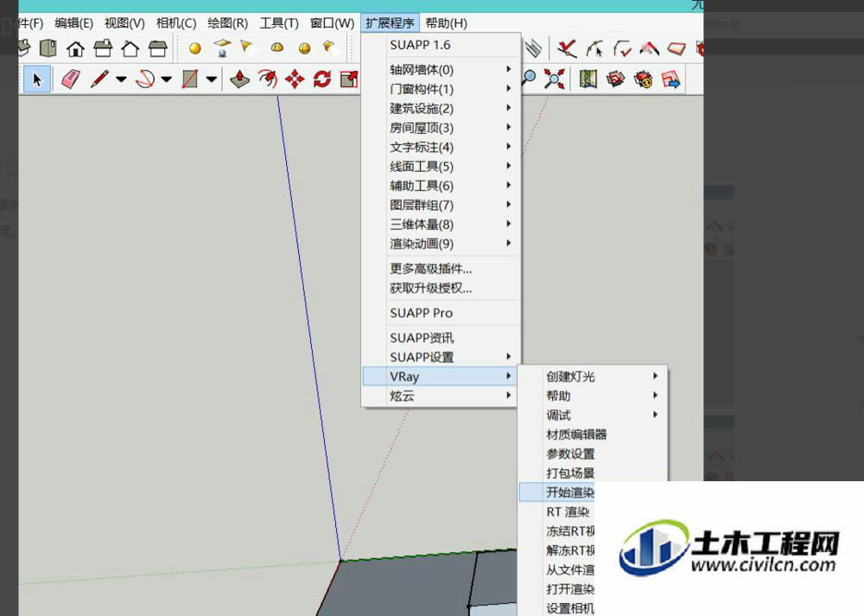Click SUAPP 1.6 menu entry
The width and height of the screenshot is (864, 616).
pos(441,45)
